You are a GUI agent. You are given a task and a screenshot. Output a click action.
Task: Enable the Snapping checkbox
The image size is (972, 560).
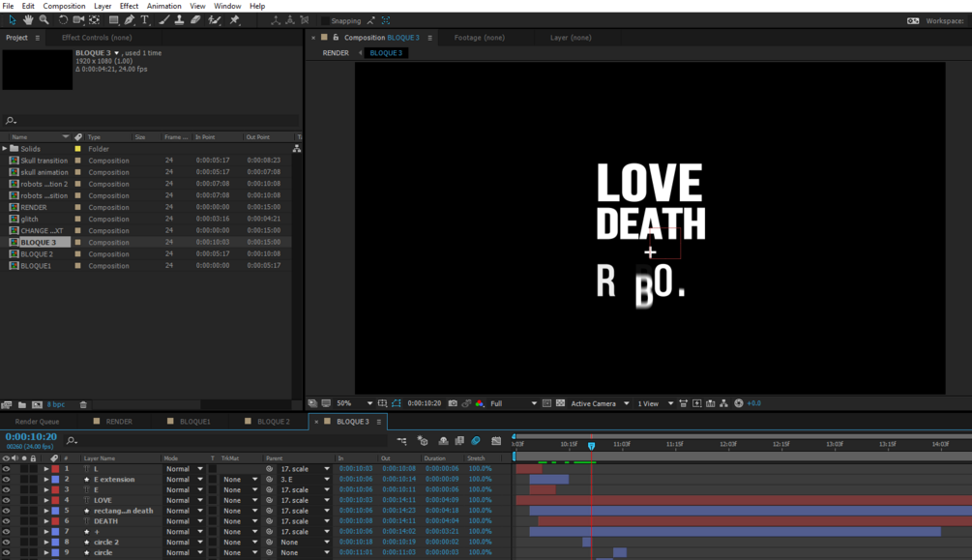pos(325,20)
